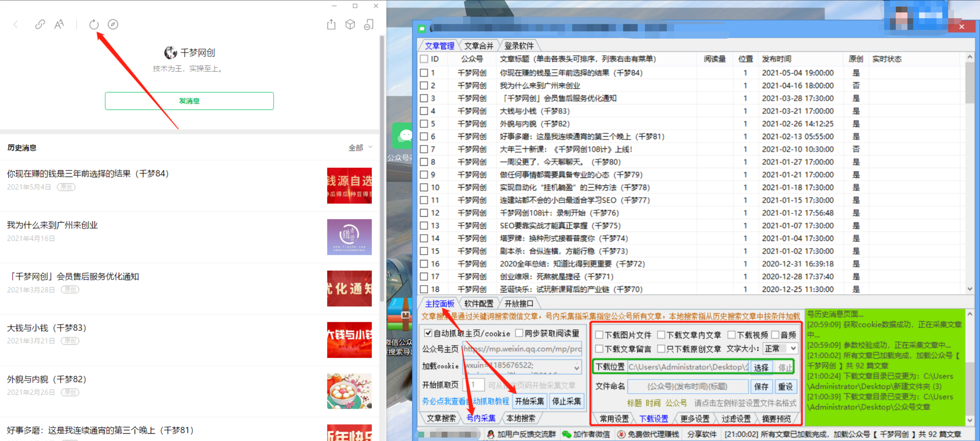Toggle 自动抓取主页/cookie checkbox
This screenshot has height=441, width=980.
428,333
